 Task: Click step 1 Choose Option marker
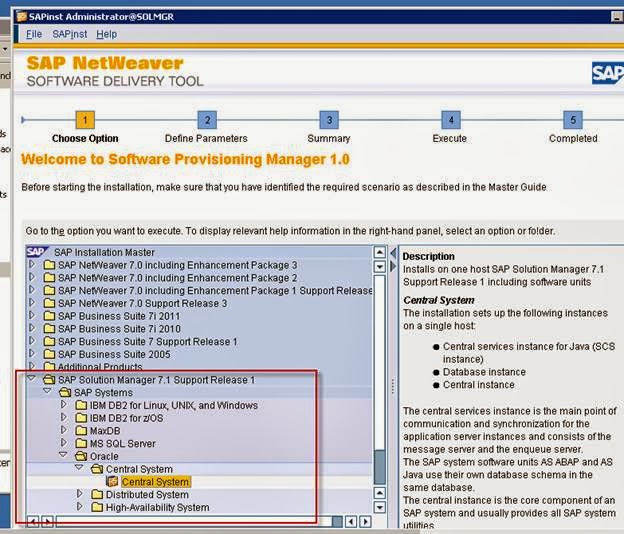click(x=85, y=120)
